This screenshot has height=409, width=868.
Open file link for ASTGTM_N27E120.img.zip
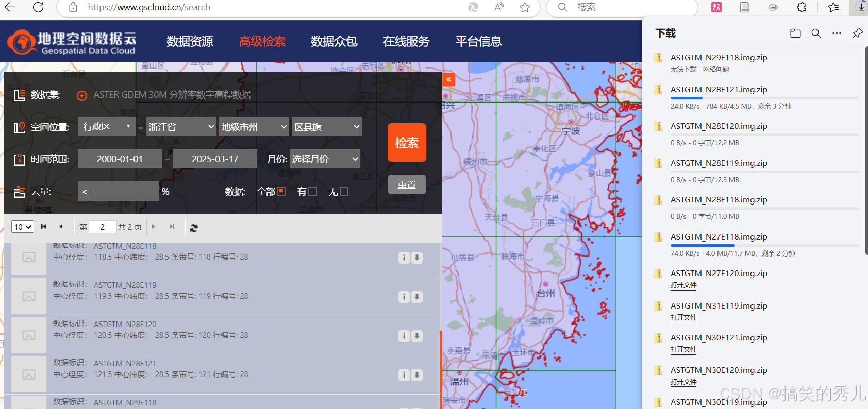point(683,285)
